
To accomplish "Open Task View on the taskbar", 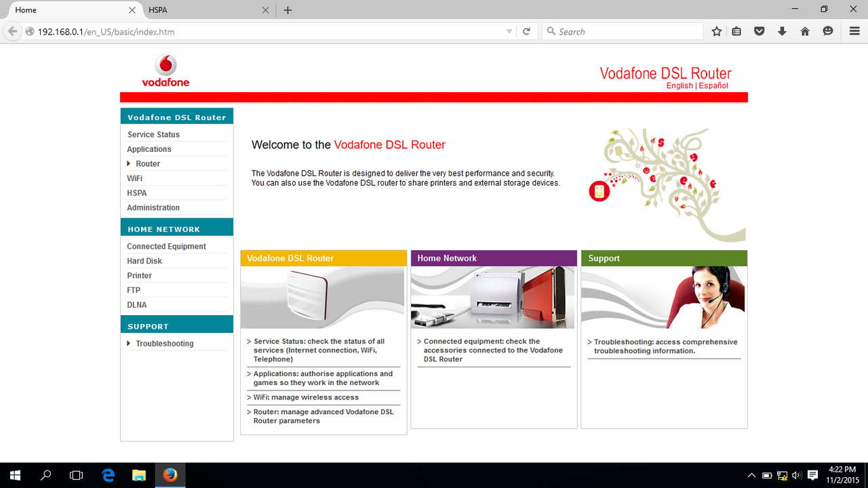I will point(77,475).
